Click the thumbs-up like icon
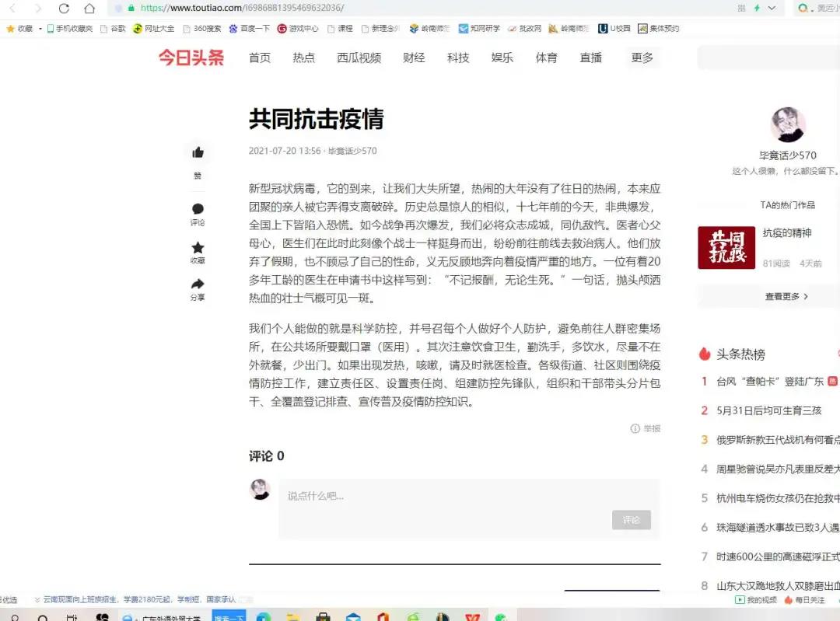 click(x=198, y=152)
